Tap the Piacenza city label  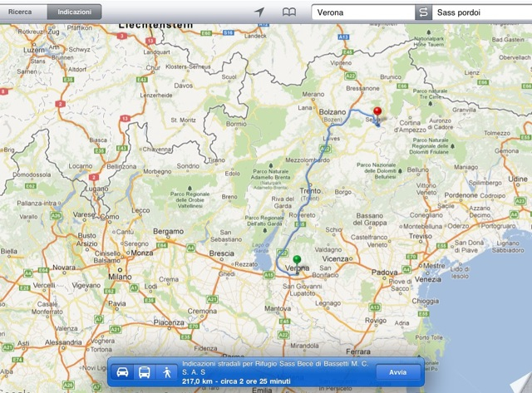click(169, 322)
